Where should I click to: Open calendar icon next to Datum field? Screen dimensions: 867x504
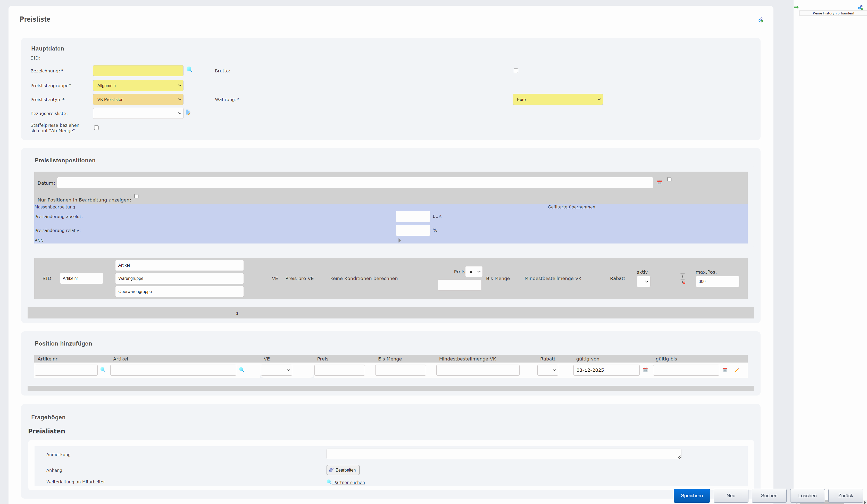pos(659,182)
